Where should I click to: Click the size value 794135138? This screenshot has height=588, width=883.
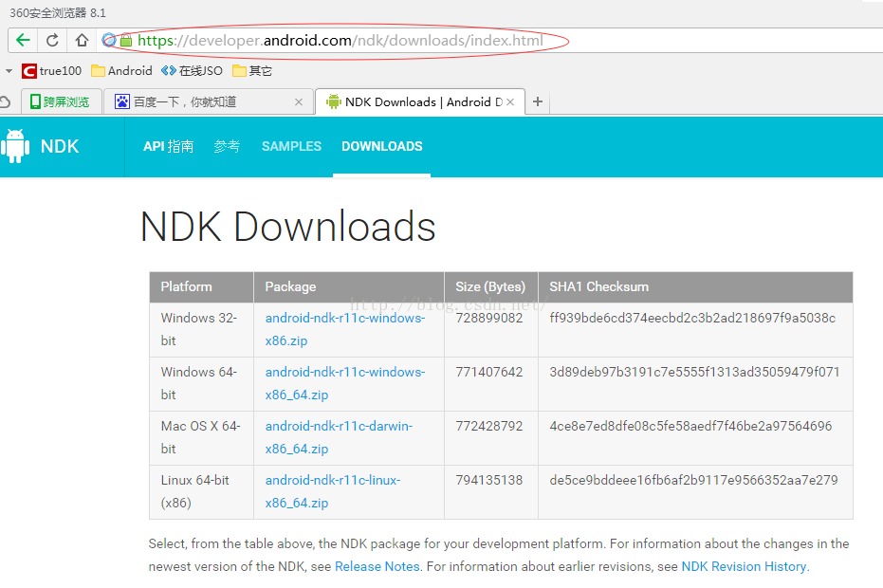(489, 481)
